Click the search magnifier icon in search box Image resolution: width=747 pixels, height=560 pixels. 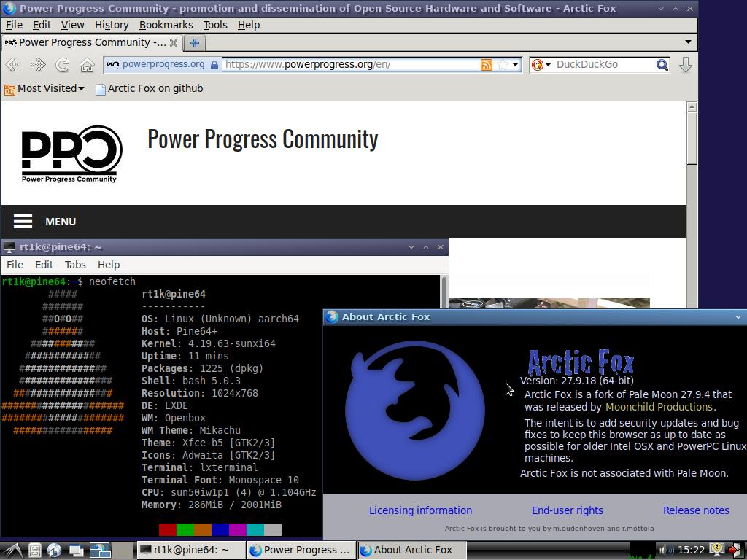(x=662, y=65)
